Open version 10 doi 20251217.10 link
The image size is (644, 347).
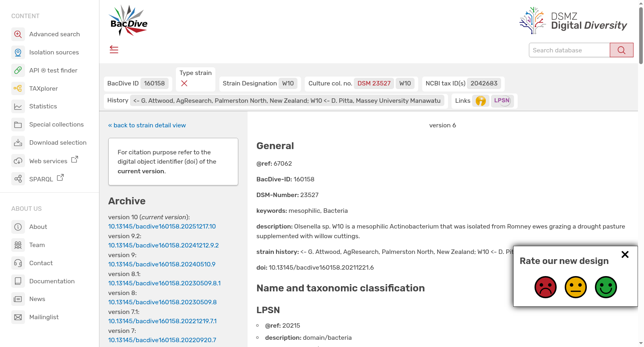[x=162, y=226]
